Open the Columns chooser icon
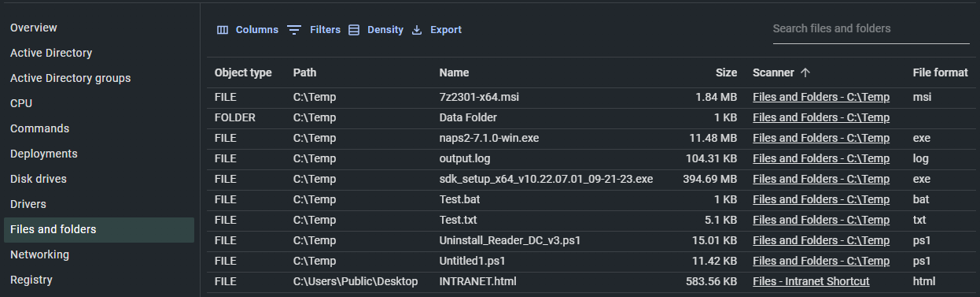 click(x=223, y=30)
